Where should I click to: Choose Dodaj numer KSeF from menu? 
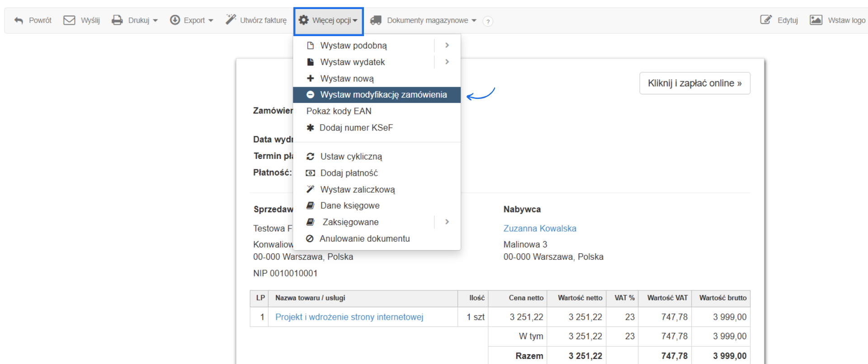pyautogui.click(x=356, y=128)
